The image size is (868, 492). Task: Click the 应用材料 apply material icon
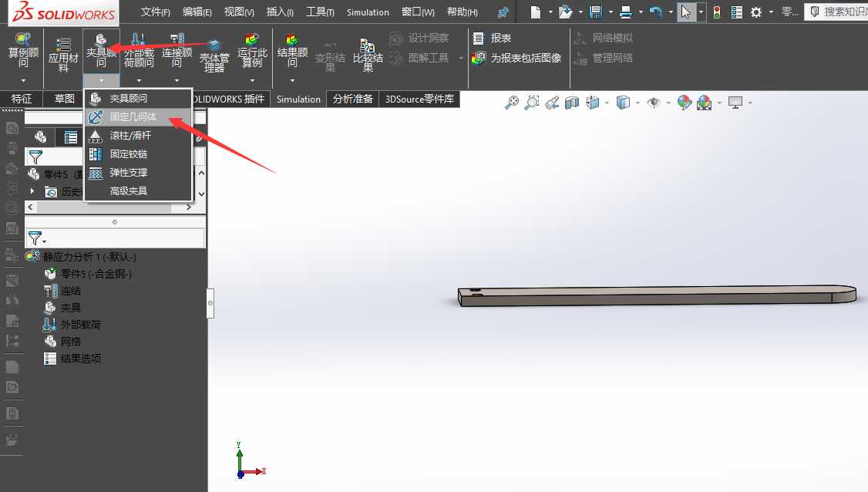click(63, 53)
